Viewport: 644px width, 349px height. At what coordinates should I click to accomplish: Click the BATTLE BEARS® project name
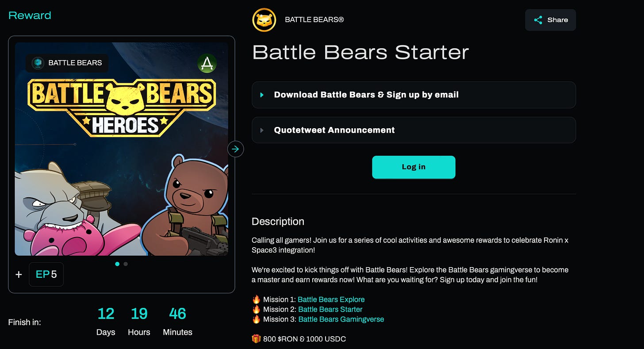point(314,20)
